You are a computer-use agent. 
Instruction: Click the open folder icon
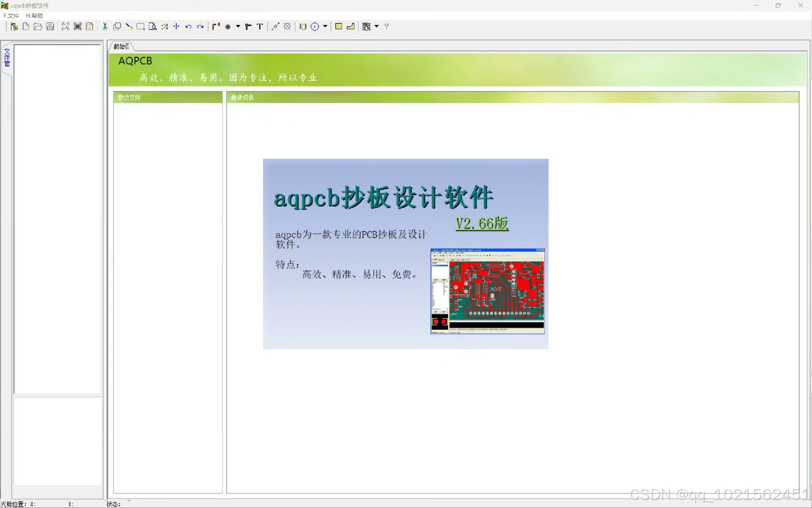click(x=38, y=27)
